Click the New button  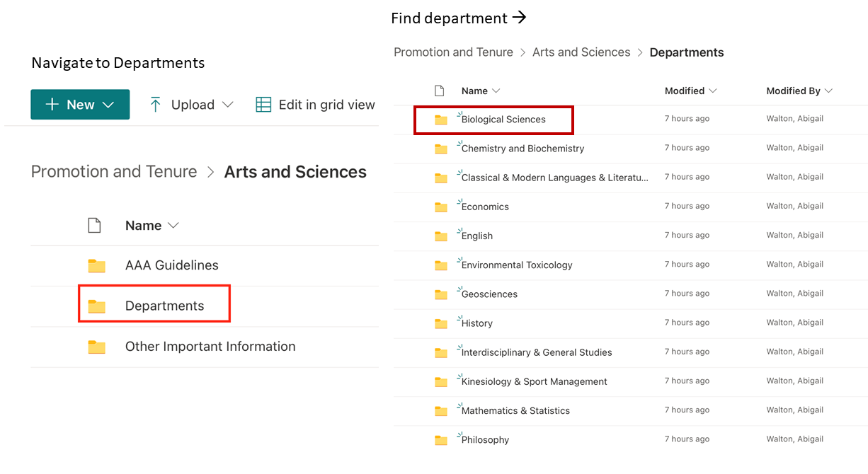(x=80, y=105)
